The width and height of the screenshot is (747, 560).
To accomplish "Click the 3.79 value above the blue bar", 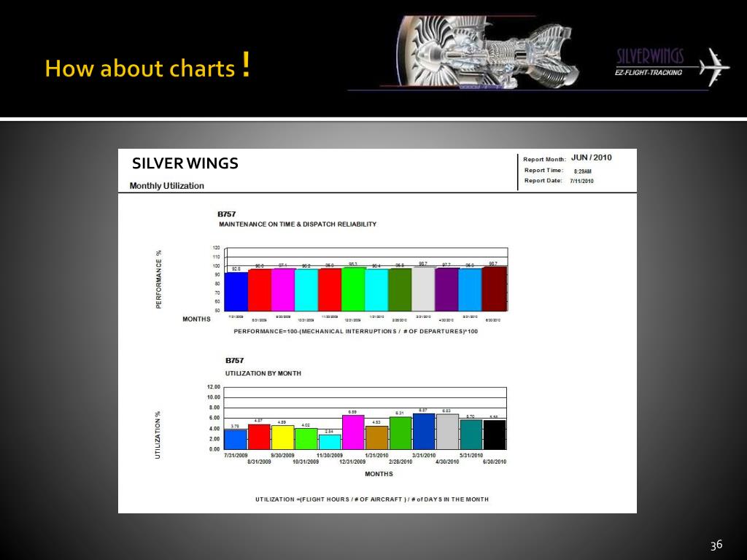I will coord(235,426).
